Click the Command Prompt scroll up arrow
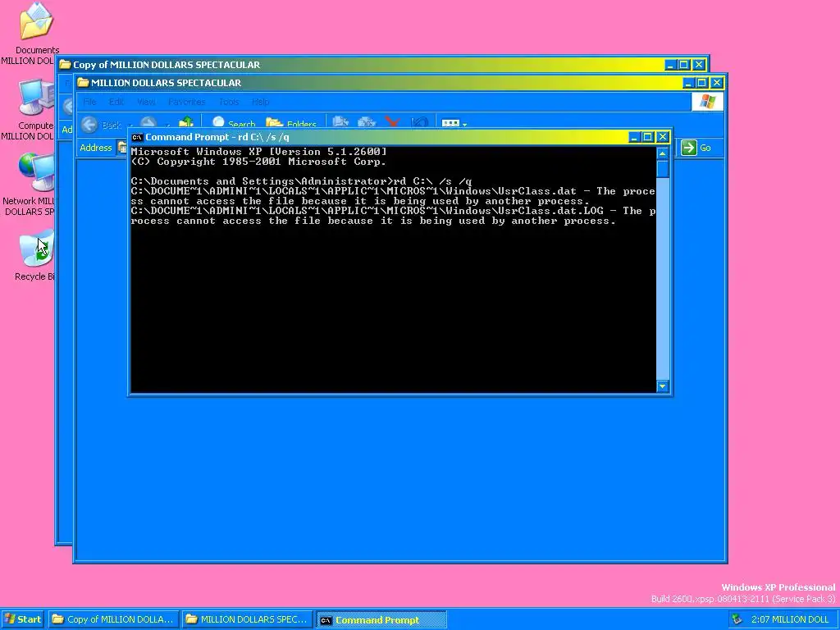This screenshot has width=840, height=630. 663,153
